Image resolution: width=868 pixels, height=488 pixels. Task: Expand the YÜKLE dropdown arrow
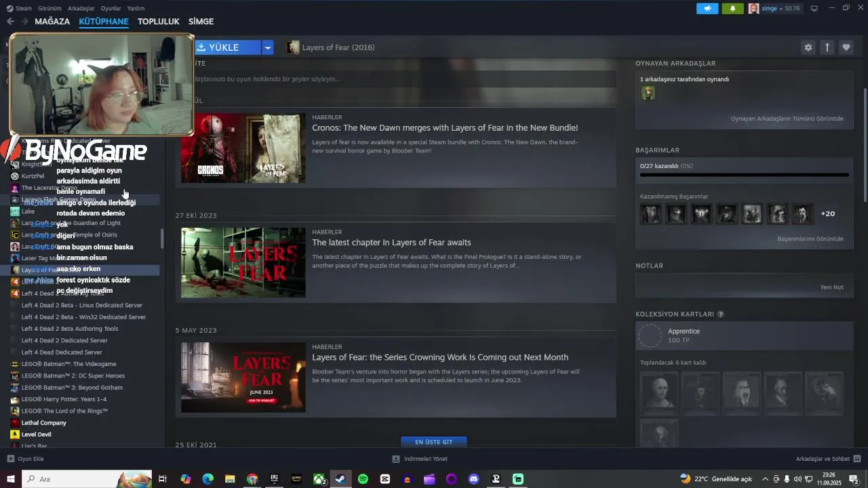point(268,47)
